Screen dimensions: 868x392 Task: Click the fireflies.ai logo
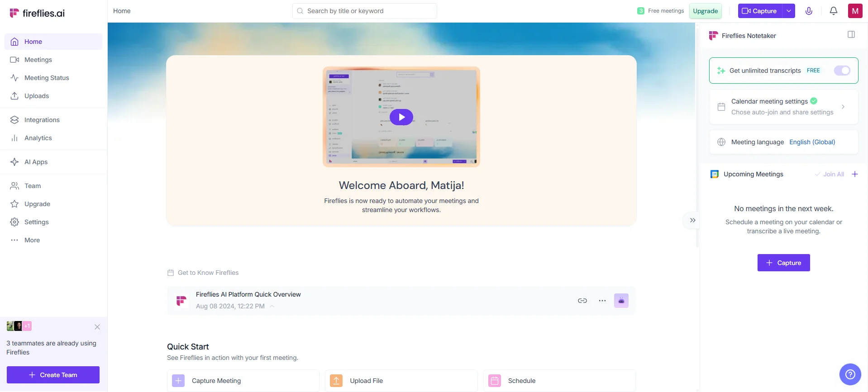pyautogui.click(x=37, y=13)
